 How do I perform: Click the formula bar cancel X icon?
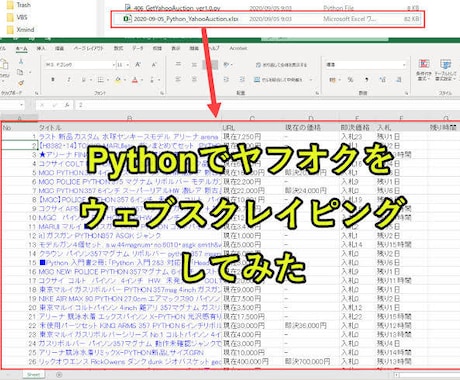tap(42, 105)
